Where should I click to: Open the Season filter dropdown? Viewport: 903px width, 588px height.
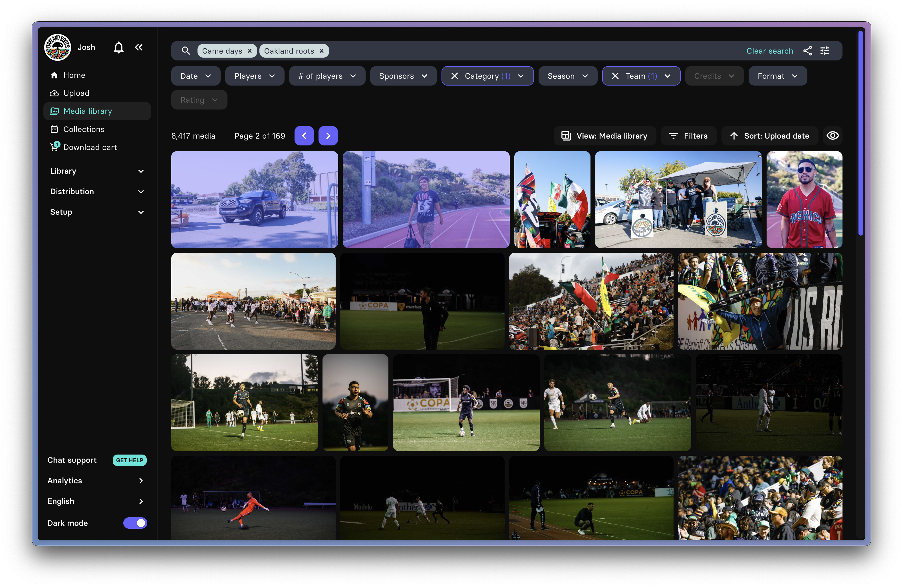coord(568,76)
